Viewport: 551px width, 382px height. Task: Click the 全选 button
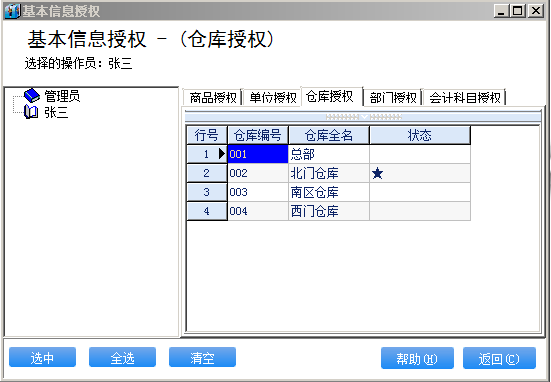coord(122,357)
